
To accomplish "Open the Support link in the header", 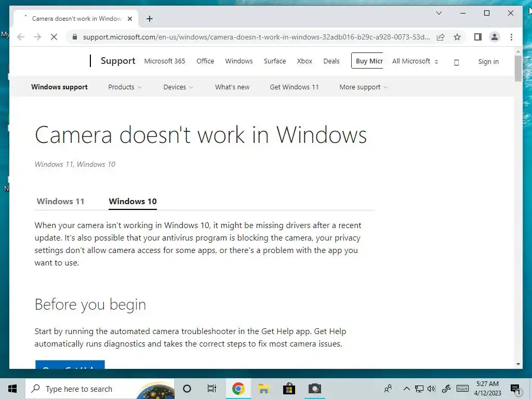I will click(x=118, y=61).
